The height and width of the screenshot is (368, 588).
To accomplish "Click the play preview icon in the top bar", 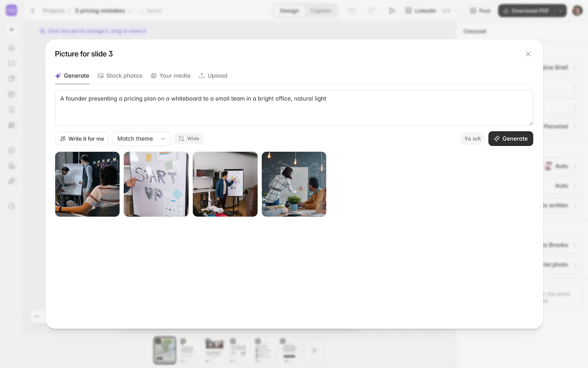I will point(392,11).
